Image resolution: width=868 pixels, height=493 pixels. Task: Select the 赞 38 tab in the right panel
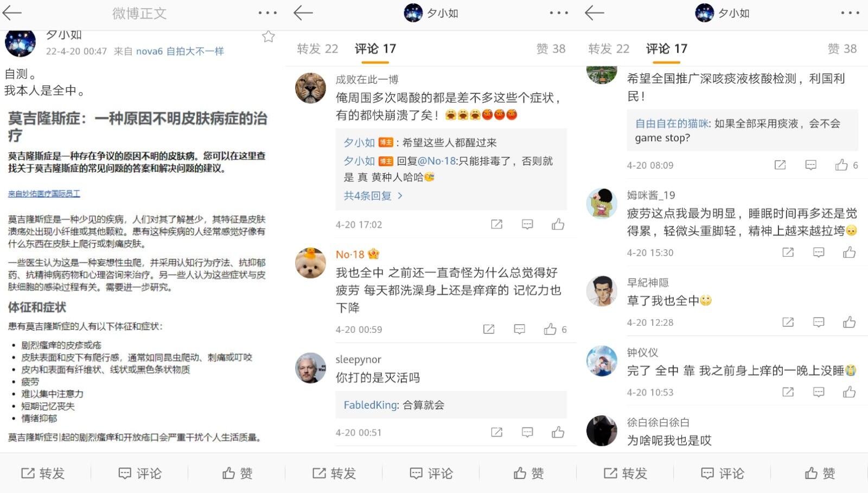tap(842, 49)
